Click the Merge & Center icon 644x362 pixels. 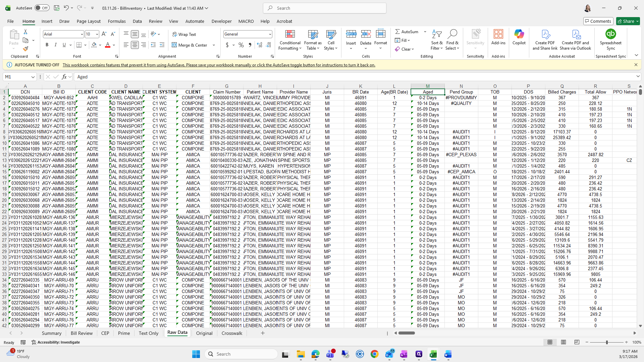(190, 45)
